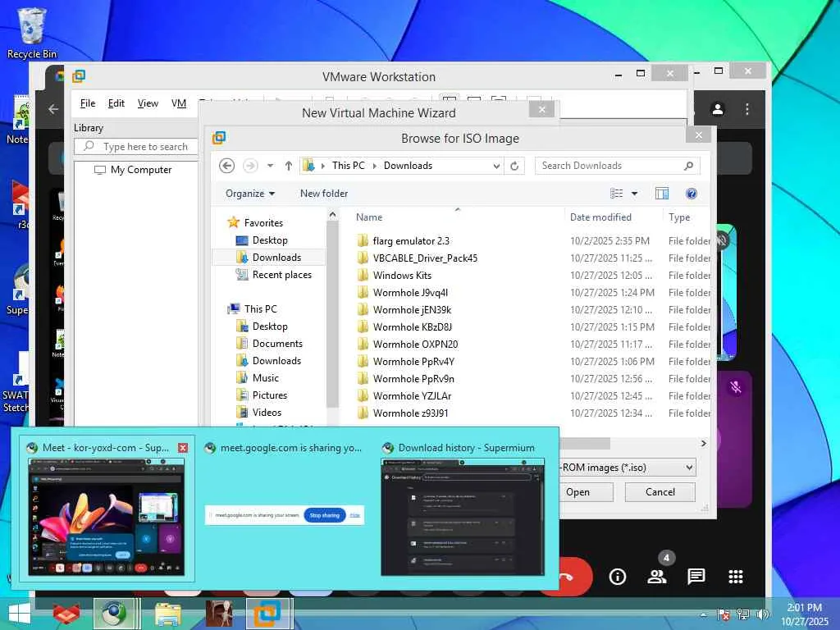Select the Wormhole YZJLAr folder
This screenshot has height=630, width=840.
[404, 396]
